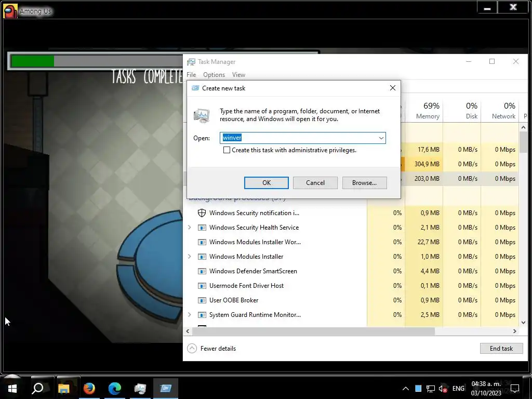
Task: Enable Create this task with administrative privileges
Action: (227, 150)
